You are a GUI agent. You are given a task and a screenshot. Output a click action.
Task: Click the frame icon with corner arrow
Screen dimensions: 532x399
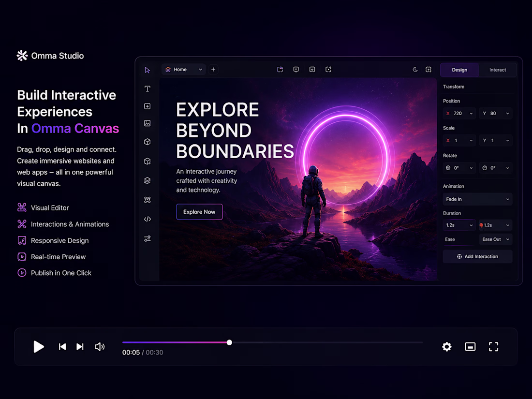[328, 69]
